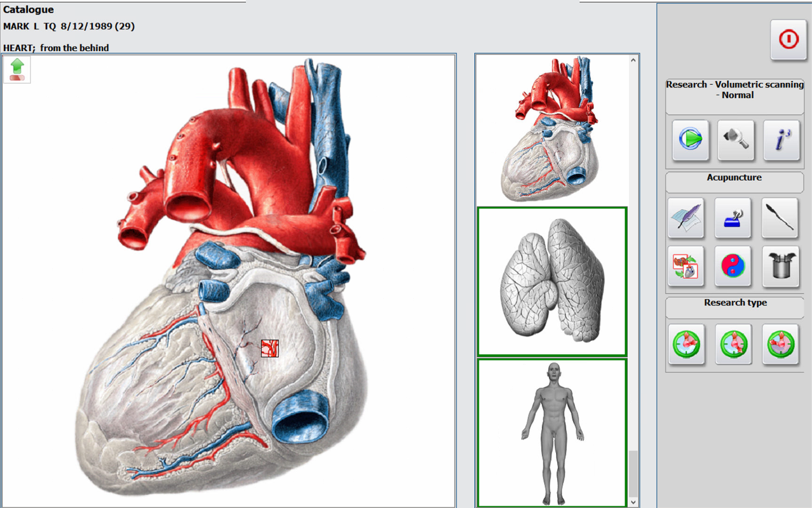
Task: Select the acupuncture needle icon
Action: [x=780, y=218]
